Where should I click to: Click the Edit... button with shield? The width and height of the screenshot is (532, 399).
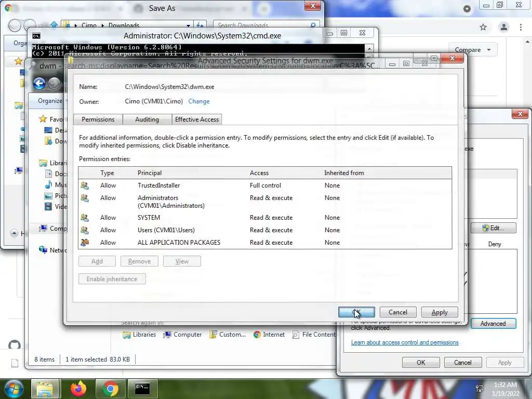[x=494, y=228]
